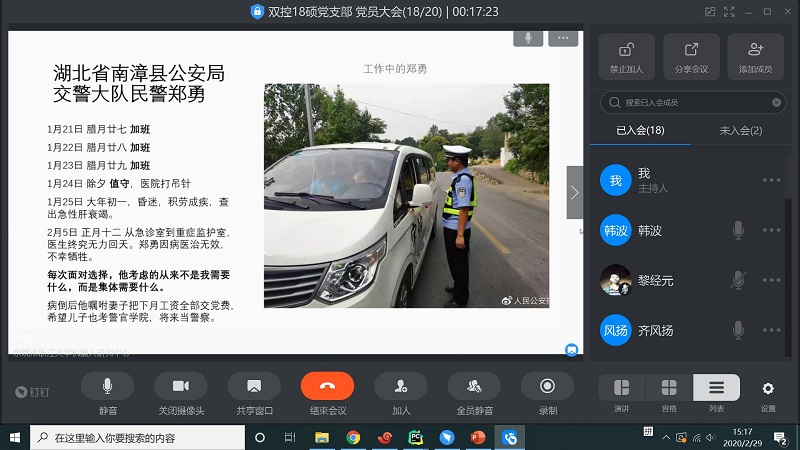Open PyCharm from the taskbar
Viewport: 800px width, 450px height.
pyautogui.click(x=416, y=438)
